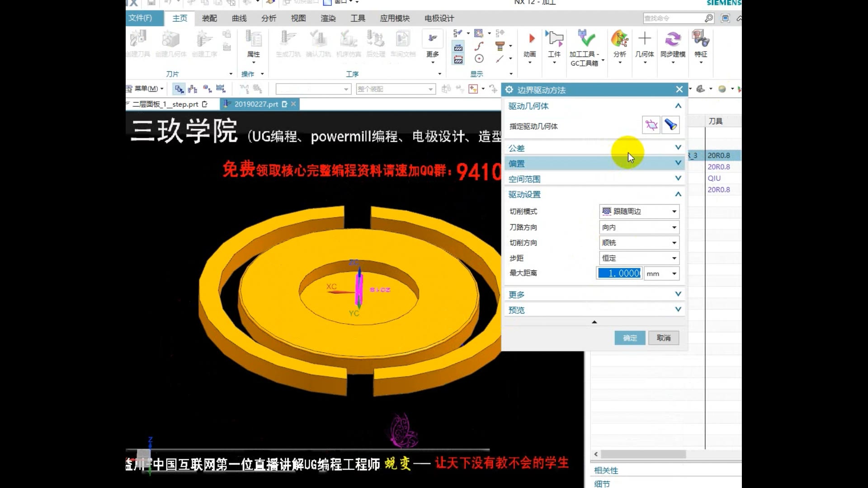Collapse the 驱动设置 drive settings section
Viewport: 868px width, 488px height.
tap(678, 194)
